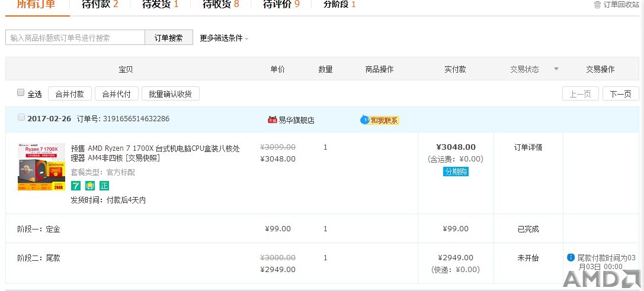The image size is (644, 291).
Task: Click the 未开始 status text
Action: tap(528, 258)
